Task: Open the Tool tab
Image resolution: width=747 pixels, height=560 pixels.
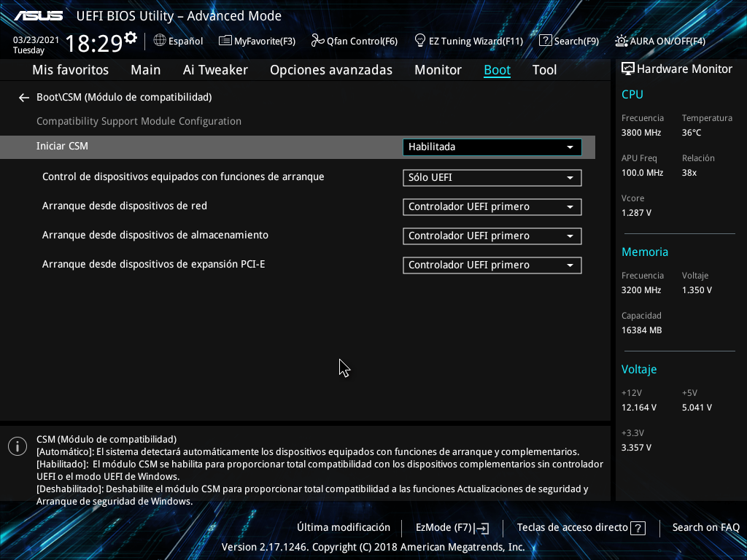Action: tap(544, 70)
